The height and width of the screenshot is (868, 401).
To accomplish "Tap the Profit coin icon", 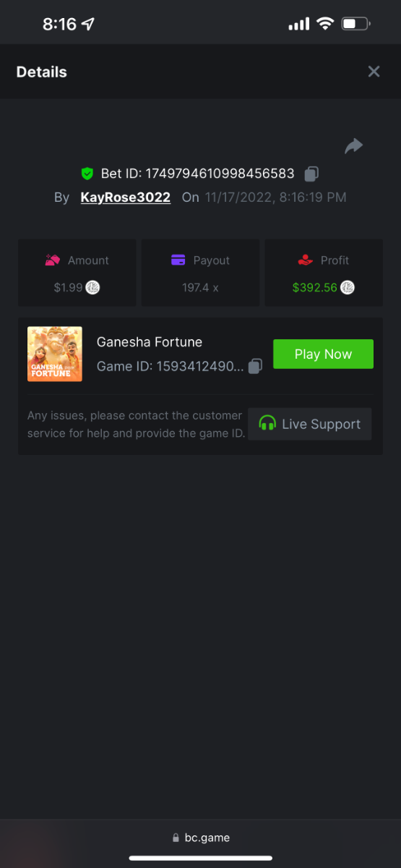I will click(x=348, y=287).
